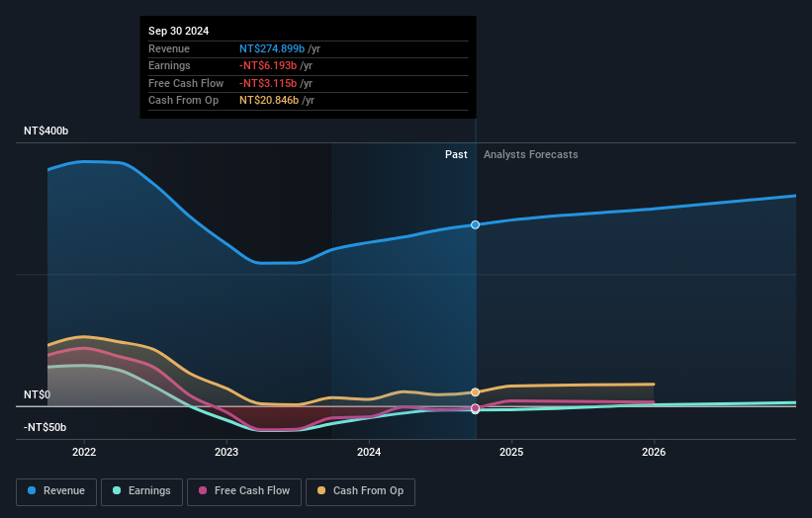
Task: Select the orange Cash From Op data point
Action: pos(476,392)
